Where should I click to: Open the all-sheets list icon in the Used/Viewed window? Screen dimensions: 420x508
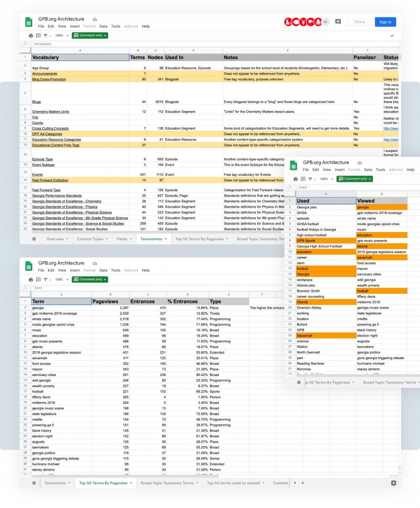pos(299,382)
